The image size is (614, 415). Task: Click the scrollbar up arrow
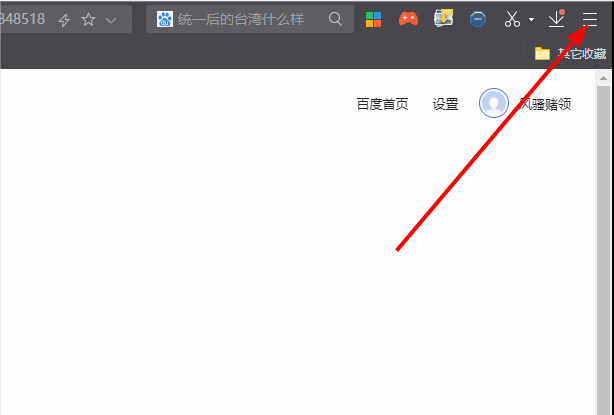click(603, 78)
